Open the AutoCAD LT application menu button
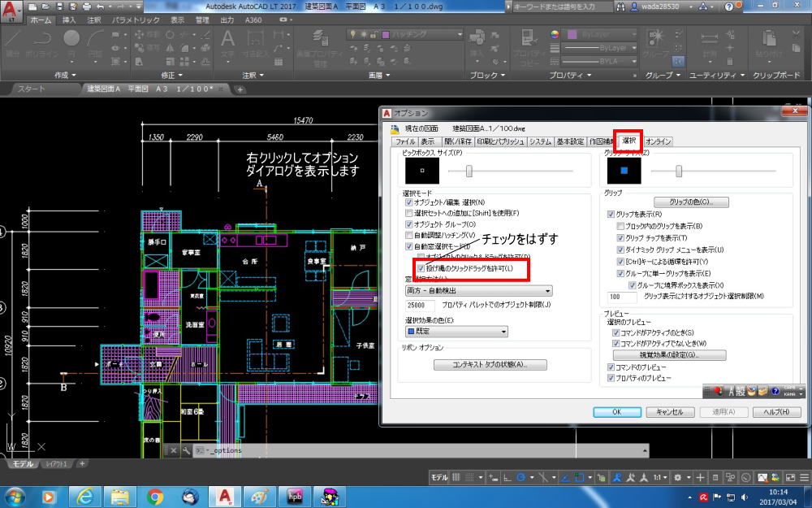 click(11, 11)
